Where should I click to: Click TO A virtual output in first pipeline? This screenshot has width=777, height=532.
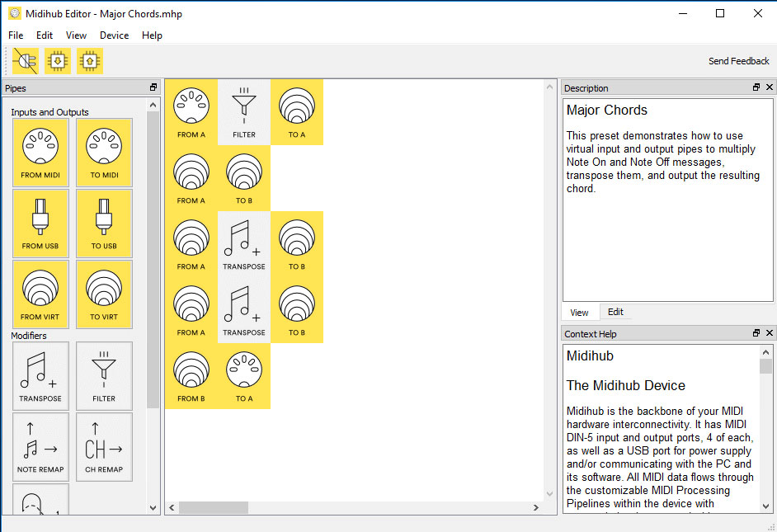point(297,112)
